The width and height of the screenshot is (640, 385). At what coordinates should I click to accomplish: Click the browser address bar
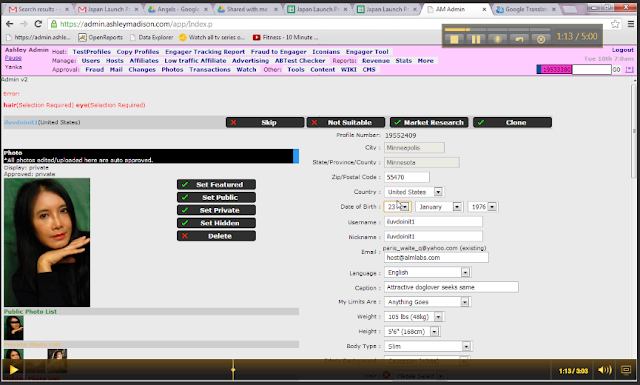point(327,24)
